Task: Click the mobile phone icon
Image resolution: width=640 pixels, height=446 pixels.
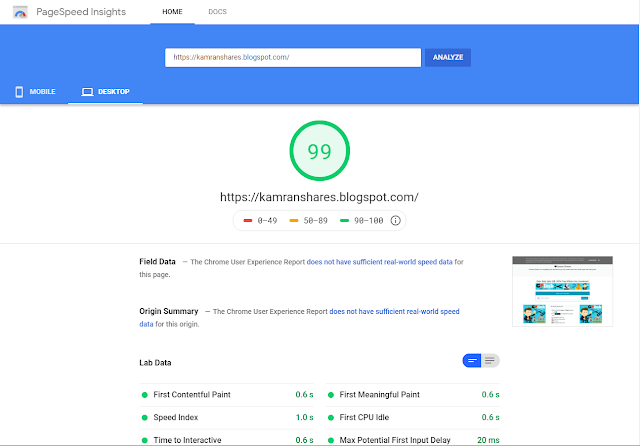Action: click(19, 92)
